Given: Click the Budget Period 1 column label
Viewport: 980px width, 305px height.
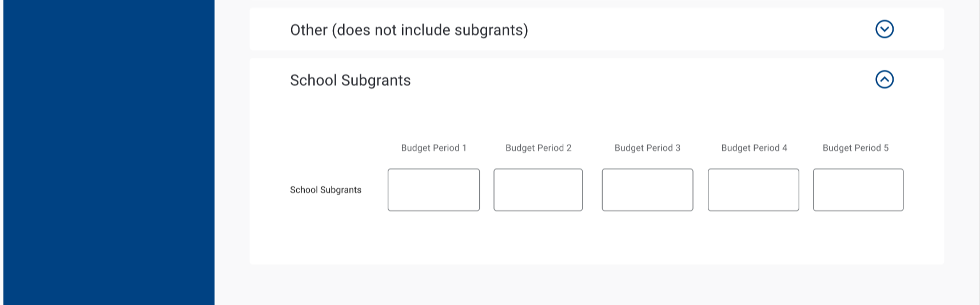Looking at the screenshot, I should 433,148.
